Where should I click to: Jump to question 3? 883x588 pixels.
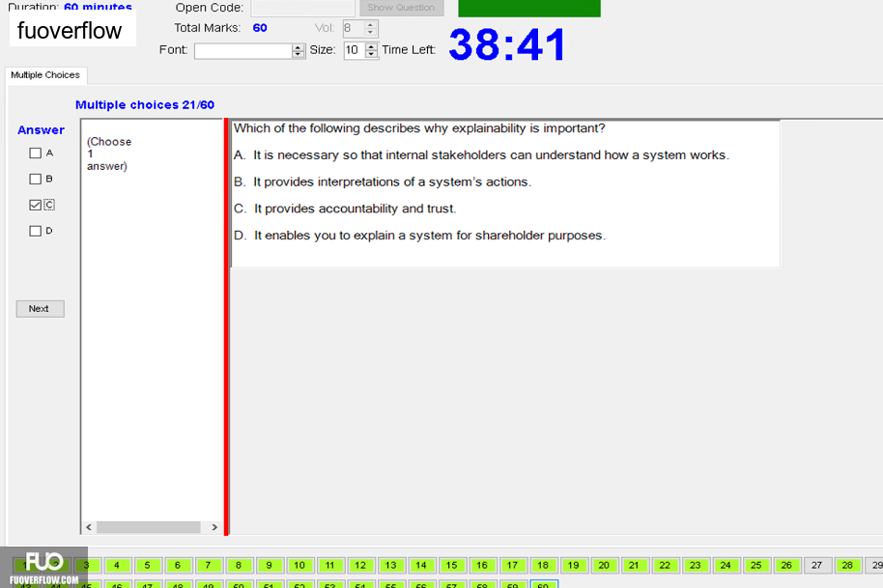click(86, 565)
